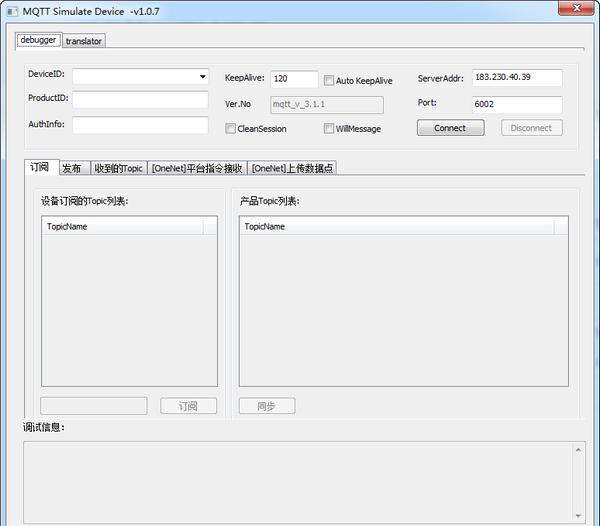600x526 pixels.
Task: Switch to 收到的Topic tab
Action: point(119,168)
